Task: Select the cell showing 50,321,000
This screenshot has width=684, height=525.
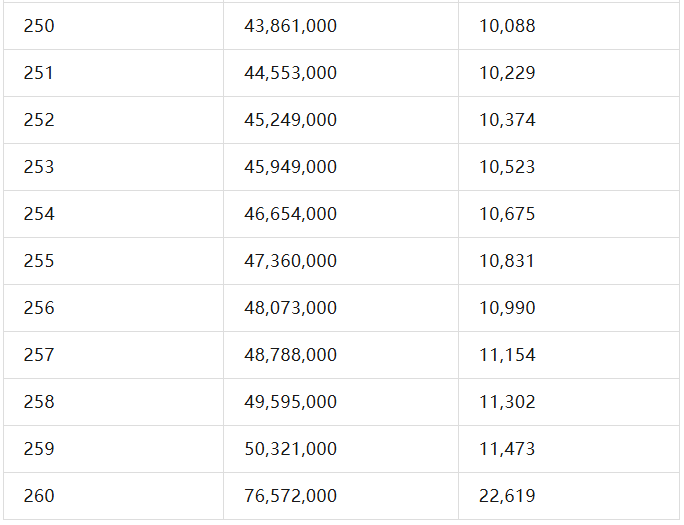Action: 290,449
